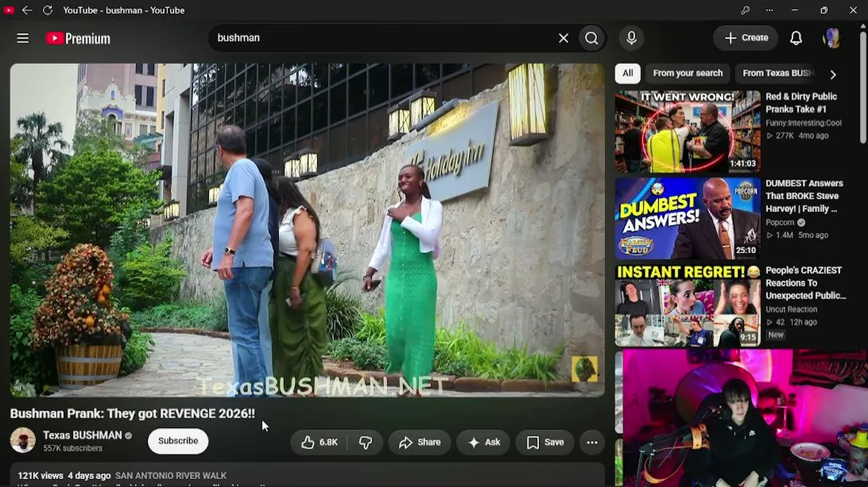
Task: Reload the page with the refresh icon
Action: coord(47,10)
